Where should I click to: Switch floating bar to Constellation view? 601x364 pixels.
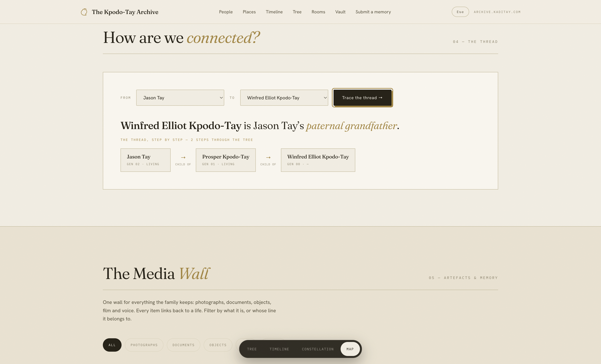tap(318, 349)
